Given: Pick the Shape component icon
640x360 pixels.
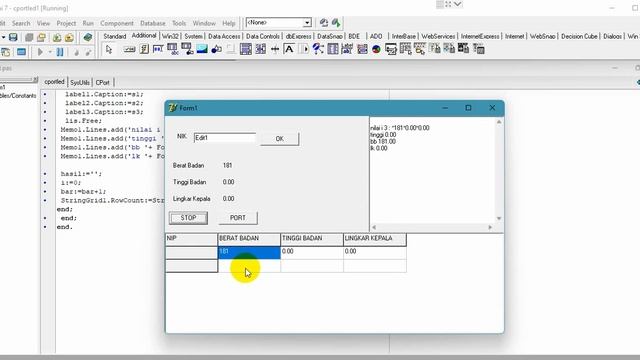Looking at the screenshot, I should (x=216, y=50).
